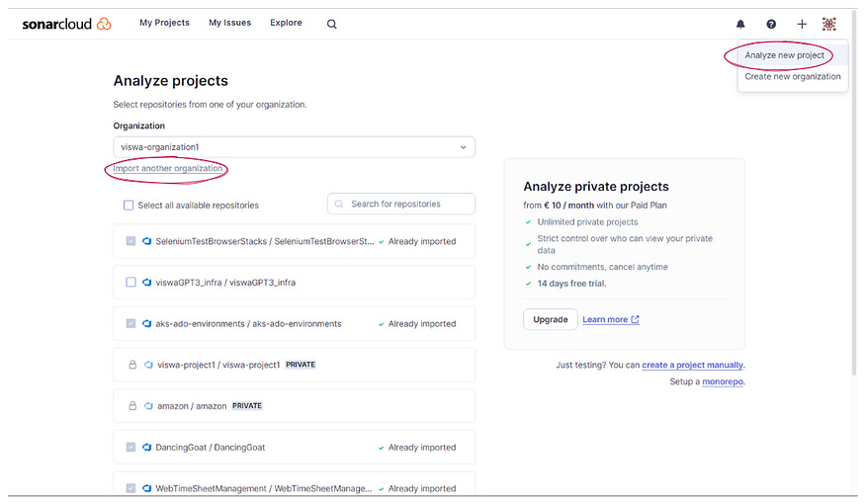This screenshot has height=504, width=865.
Task: Follow the create a project manually link
Action: point(692,365)
